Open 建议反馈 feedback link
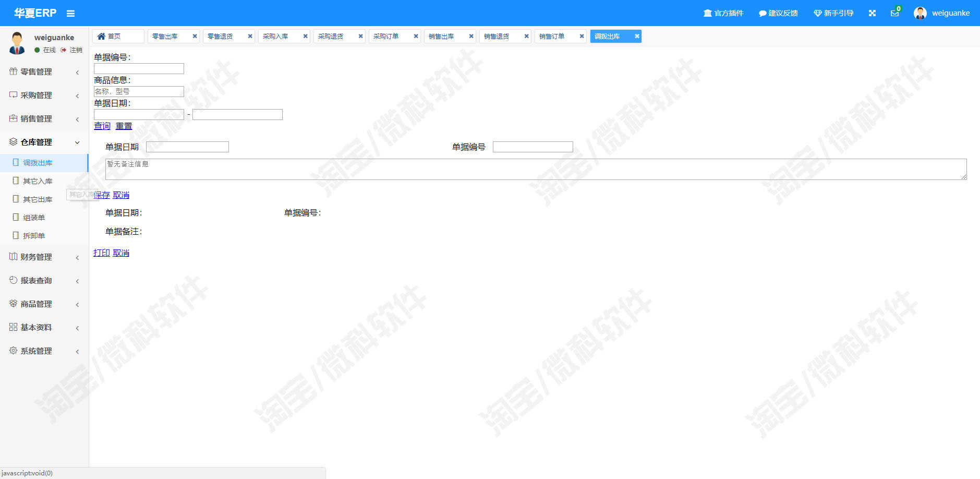 [778, 13]
